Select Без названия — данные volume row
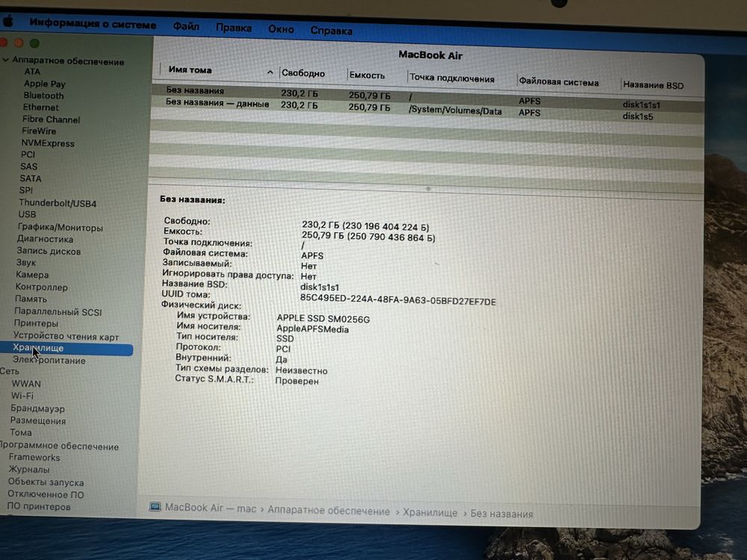The height and width of the screenshot is (560, 747). click(427, 109)
